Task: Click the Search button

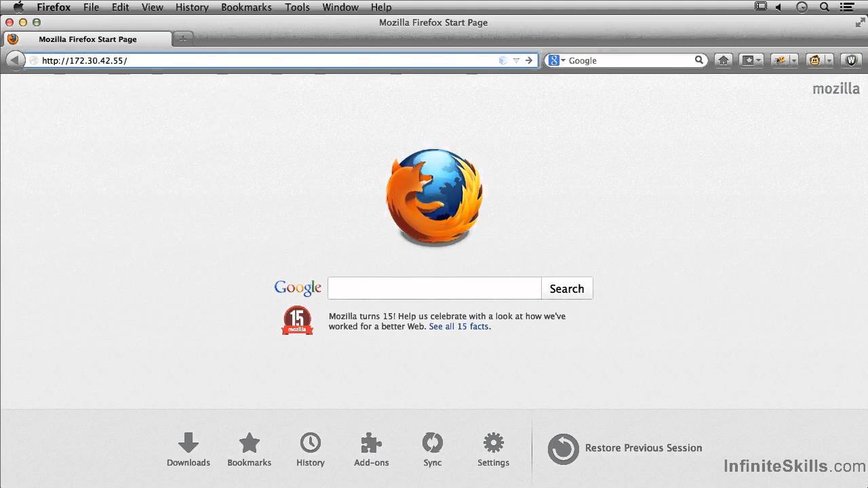Action: 567,288
